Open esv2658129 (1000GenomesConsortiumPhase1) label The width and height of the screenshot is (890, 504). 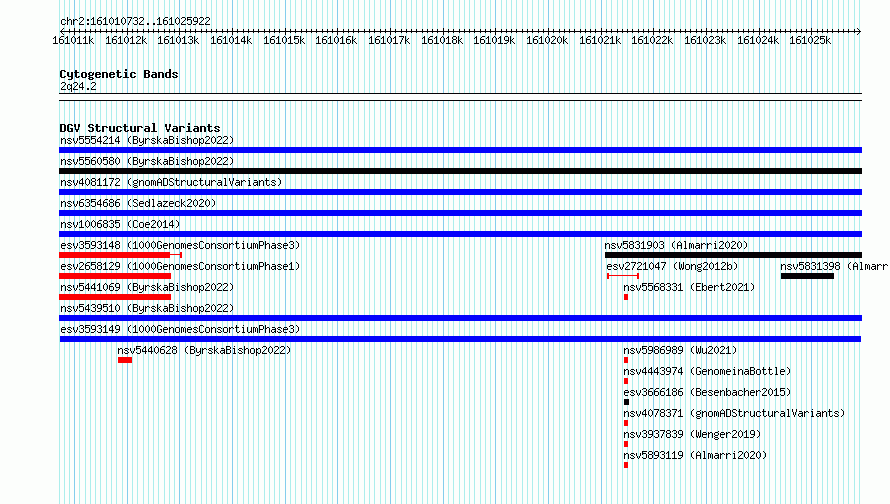(x=180, y=266)
